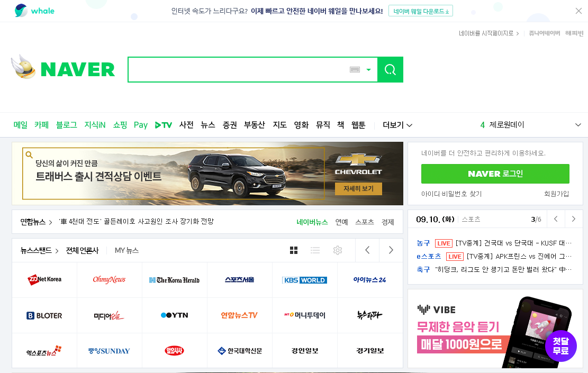The height and width of the screenshot is (373, 588).
Task: Switch newsstand to list view
Action: [315, 250]
